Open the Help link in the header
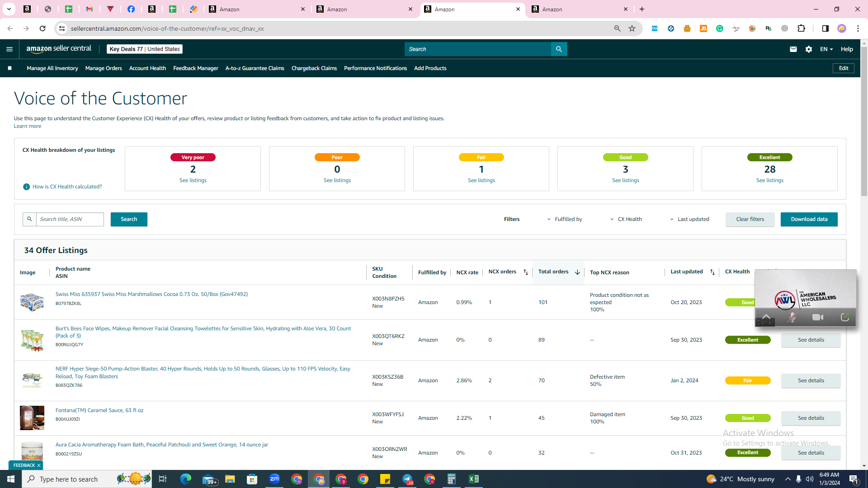This screenshot has height=488, width=868. [847, 49]
